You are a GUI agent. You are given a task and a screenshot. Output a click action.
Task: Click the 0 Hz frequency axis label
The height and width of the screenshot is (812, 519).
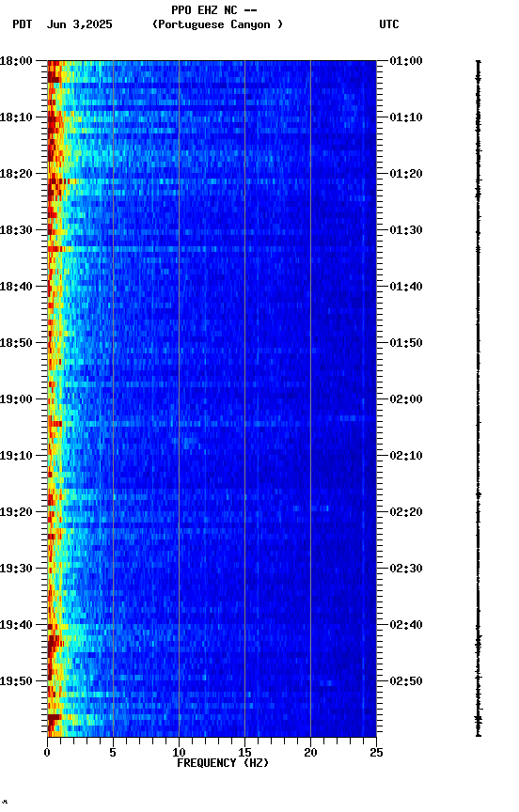(47, 753)
